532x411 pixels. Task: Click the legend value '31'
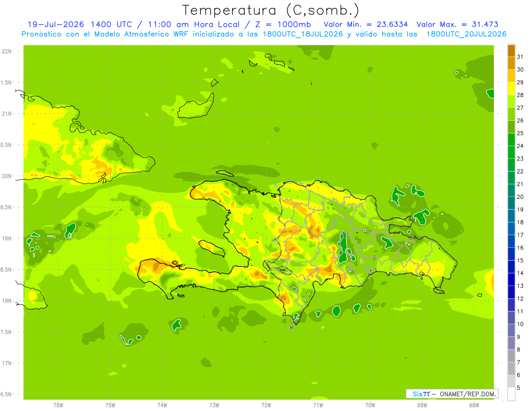(x=520, y=57)
